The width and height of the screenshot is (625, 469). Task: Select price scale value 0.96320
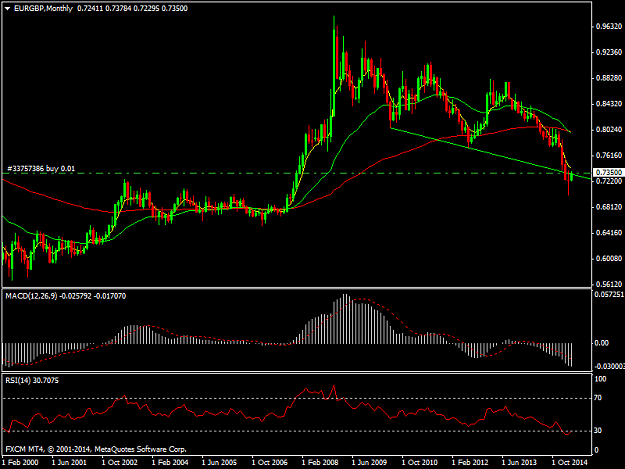tap(609, 26)
